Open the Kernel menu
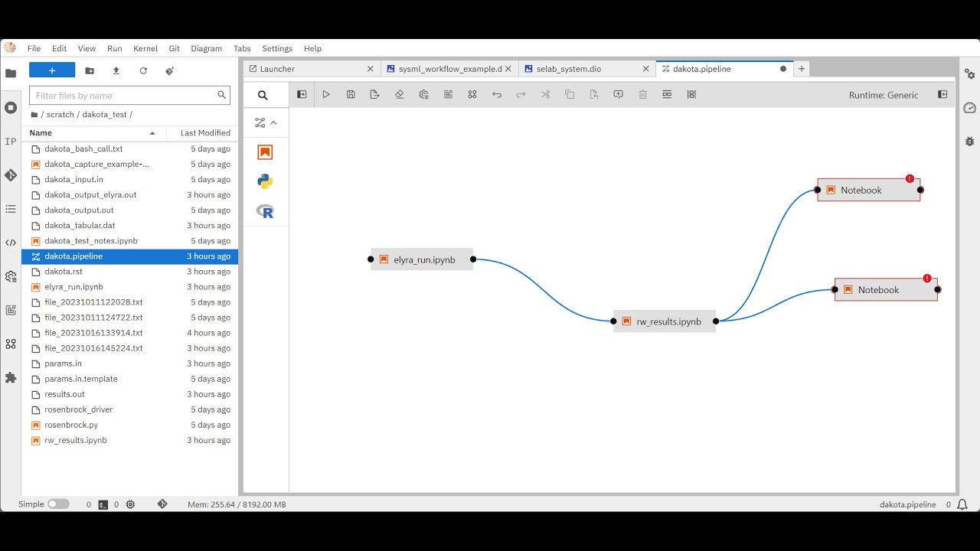This screenshot has width=980, height=551. coord(145,48)
